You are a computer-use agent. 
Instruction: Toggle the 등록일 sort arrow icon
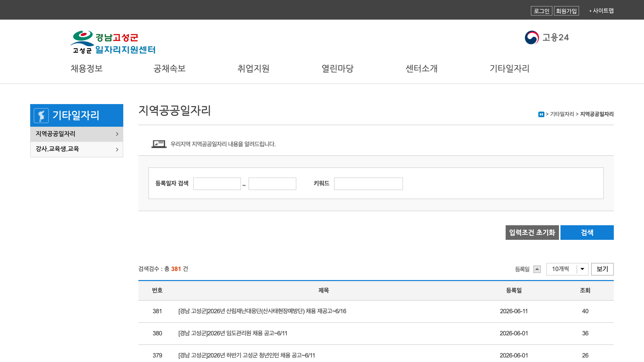[537, 269]
